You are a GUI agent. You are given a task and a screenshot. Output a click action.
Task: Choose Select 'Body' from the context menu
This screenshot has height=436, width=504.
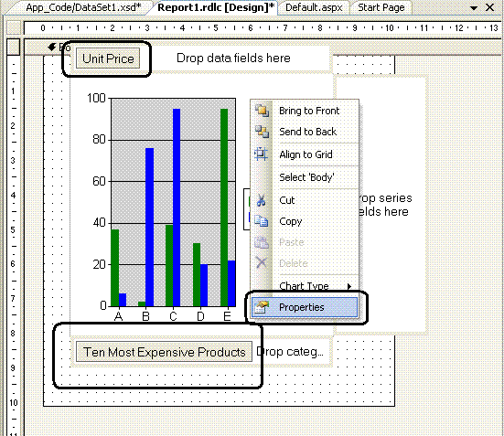[x=306, y=177]
